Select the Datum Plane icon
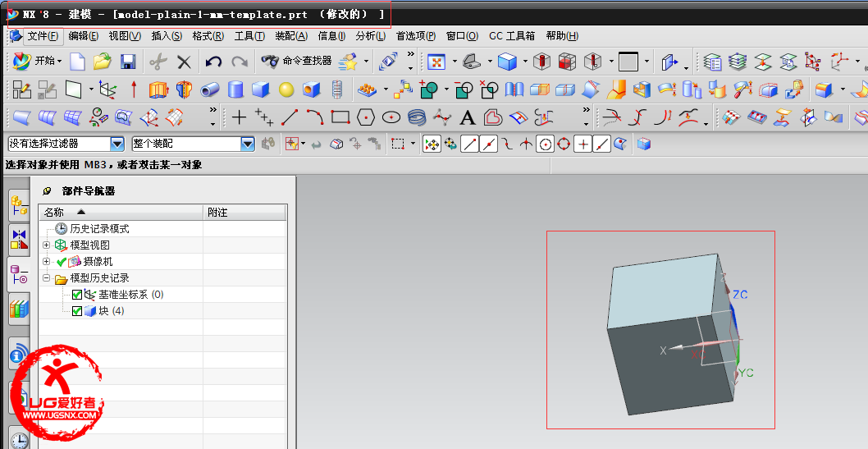Image resolution: width=868 pixels, height=449 pixels. [x=73, y=89]
